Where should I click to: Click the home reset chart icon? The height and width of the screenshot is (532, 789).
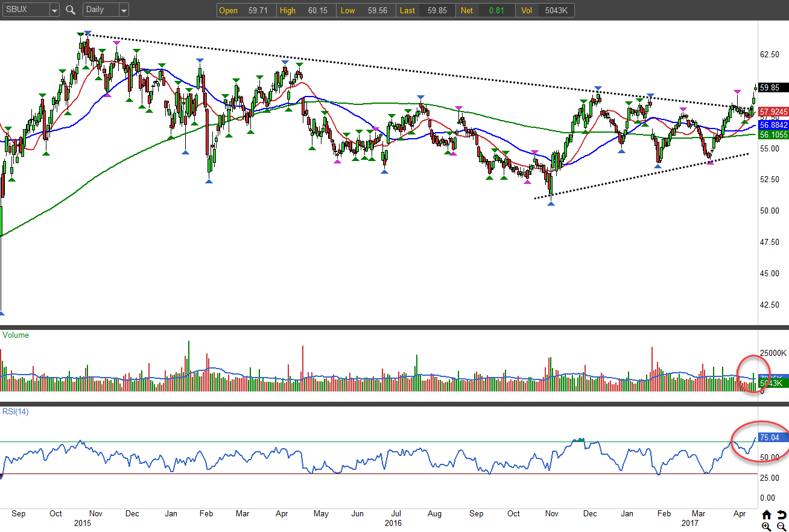pos(767,515)
